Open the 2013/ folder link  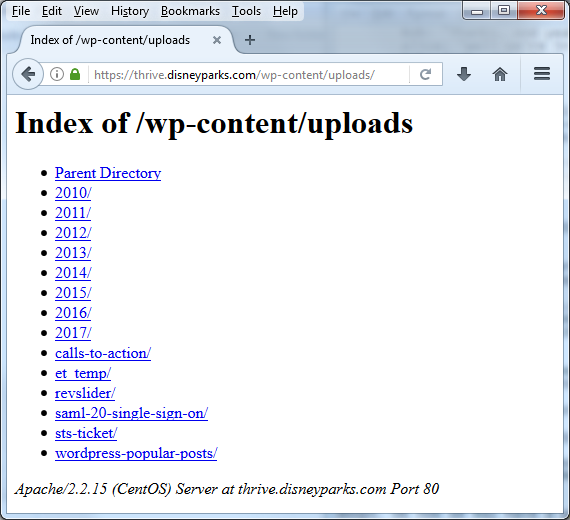pyautogui.click(x=73, y=253)
